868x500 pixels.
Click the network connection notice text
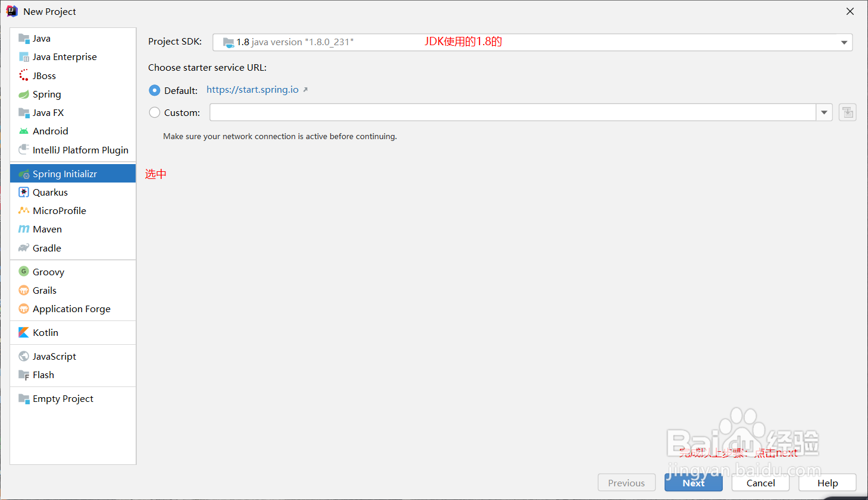click(x=280, y=137)
